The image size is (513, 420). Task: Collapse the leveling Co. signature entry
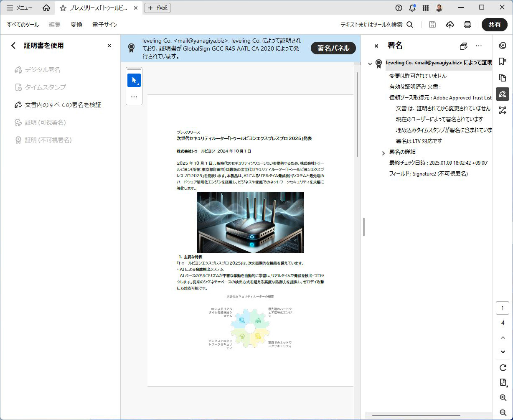[x=370, y=64]
